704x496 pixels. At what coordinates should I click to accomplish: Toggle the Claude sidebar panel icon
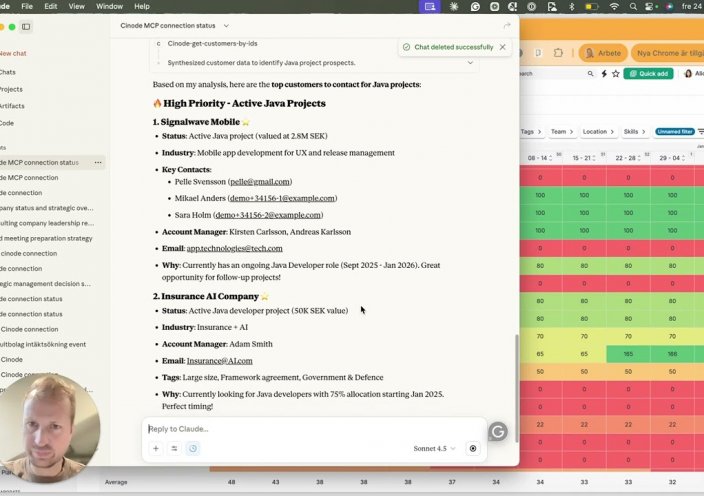pos(26,27)
